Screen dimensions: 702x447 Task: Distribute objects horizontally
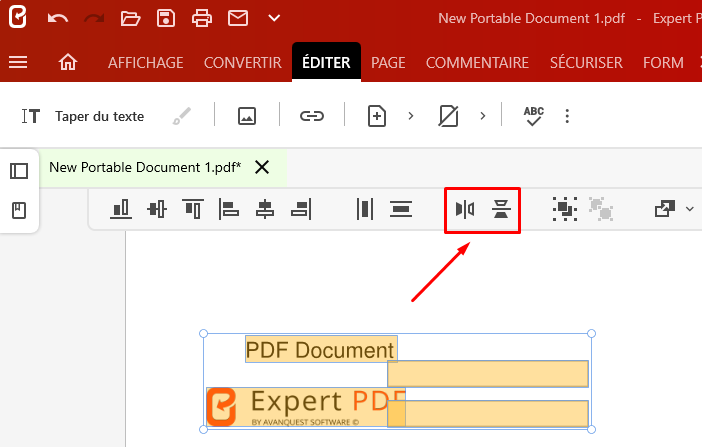click(365, 209)
